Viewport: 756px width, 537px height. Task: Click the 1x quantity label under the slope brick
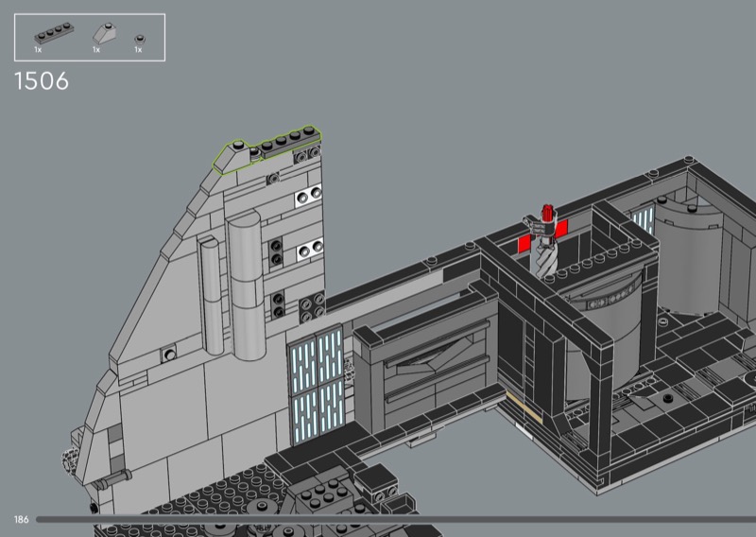96,49
